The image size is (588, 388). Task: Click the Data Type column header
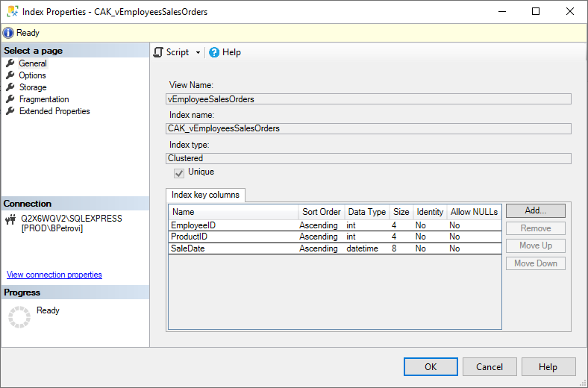[x=366, y=212]
